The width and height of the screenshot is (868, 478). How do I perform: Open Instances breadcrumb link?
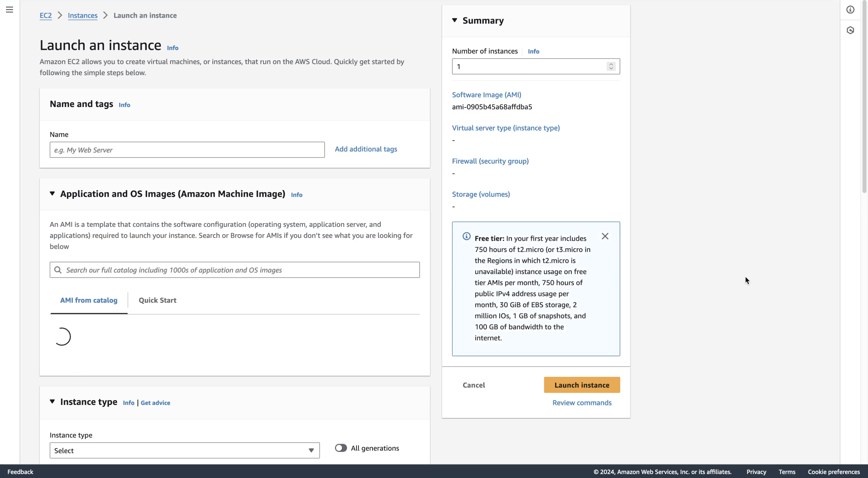(x=83, y=16)
